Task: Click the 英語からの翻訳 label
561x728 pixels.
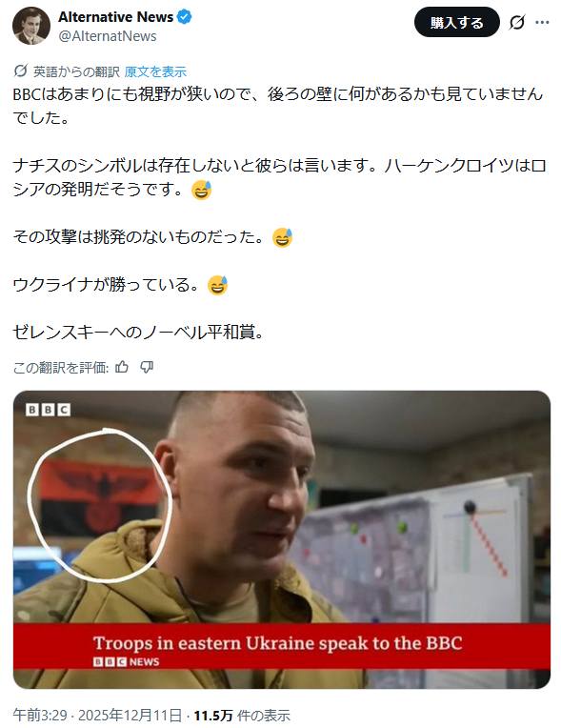Action: (76, 71)
